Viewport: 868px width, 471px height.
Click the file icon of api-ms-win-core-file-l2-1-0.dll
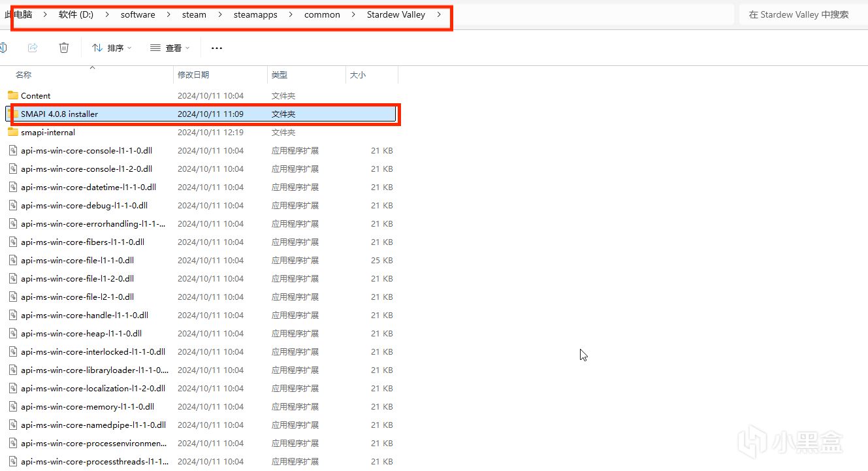point(13,297)
